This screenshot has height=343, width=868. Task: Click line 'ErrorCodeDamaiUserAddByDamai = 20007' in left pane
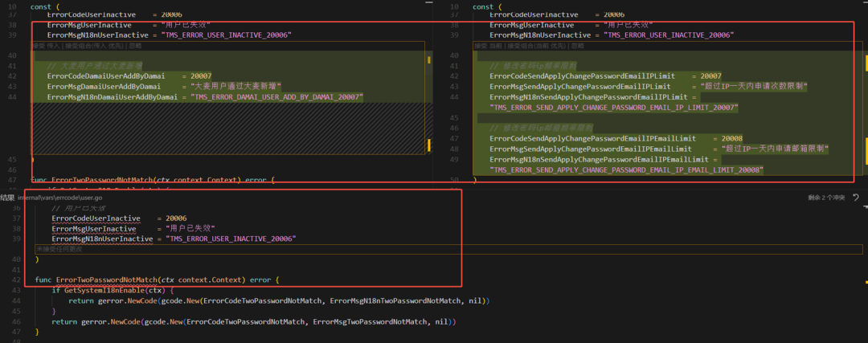[x=129, y=76]
